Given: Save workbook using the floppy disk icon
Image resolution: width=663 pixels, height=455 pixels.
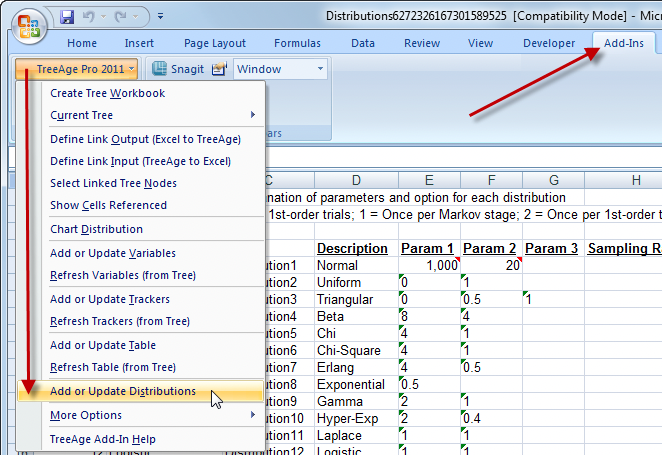Looking at the screenshot, I should pos(67,17).
